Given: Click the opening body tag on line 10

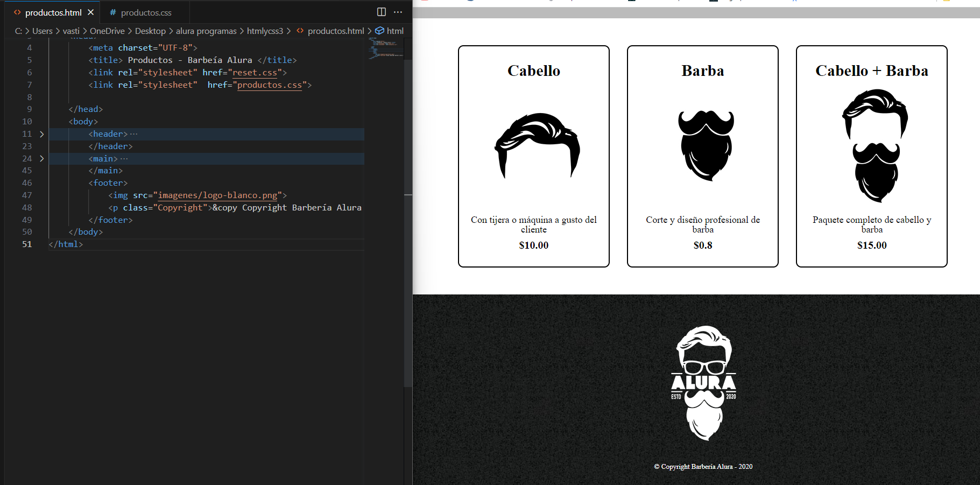Looking at the screenshot, I should [83, 122].
